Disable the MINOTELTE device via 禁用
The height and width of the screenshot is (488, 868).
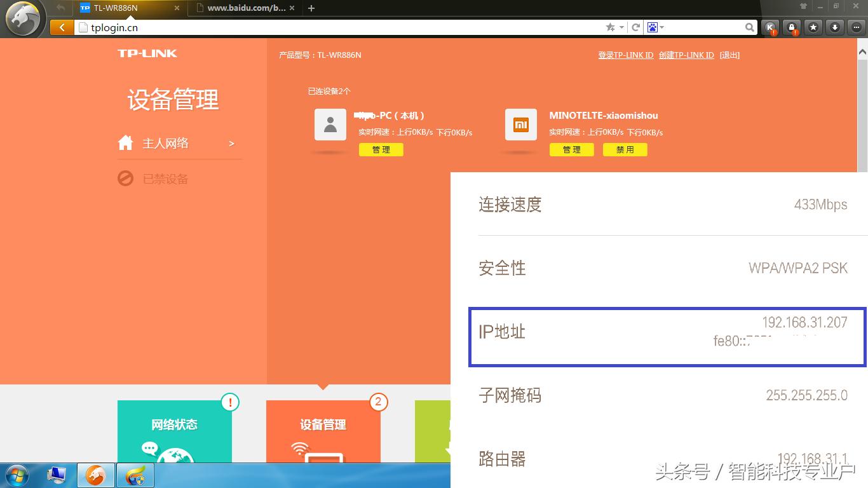625,149
